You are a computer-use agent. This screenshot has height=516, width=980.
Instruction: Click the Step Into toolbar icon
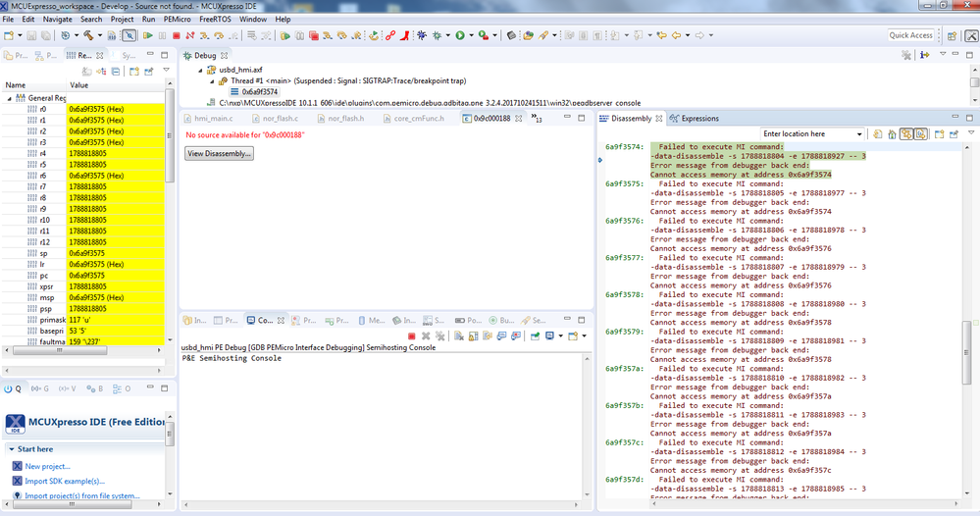click(x=204, y=35)
